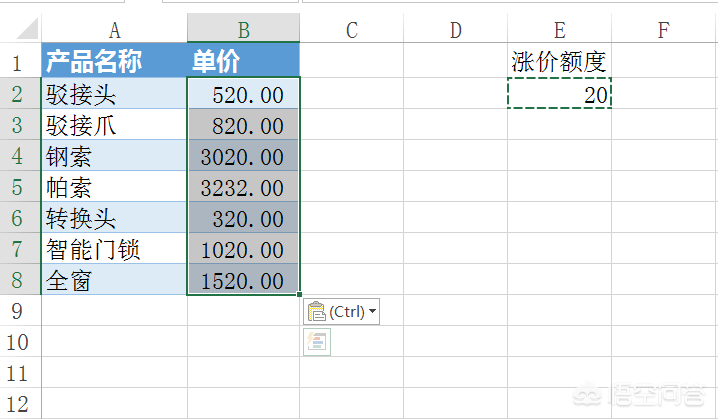Click the price cell 520.00
The height and width of the screenshot is (419, 718).
[243, 94]
